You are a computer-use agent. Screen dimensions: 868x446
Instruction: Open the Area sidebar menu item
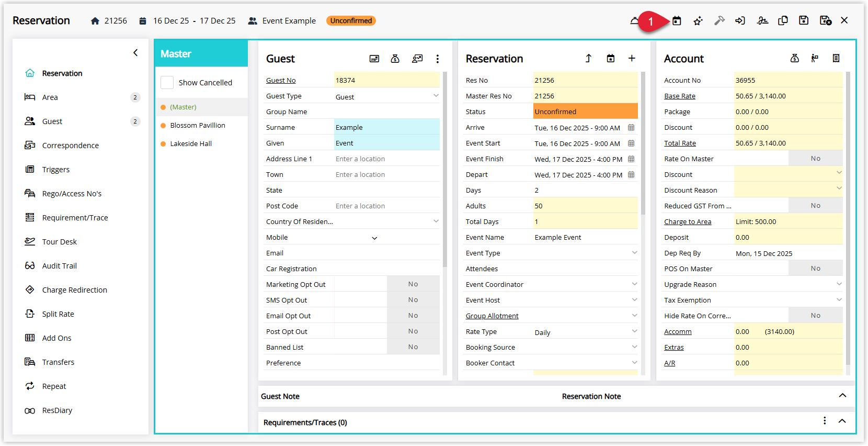(82, 97)
